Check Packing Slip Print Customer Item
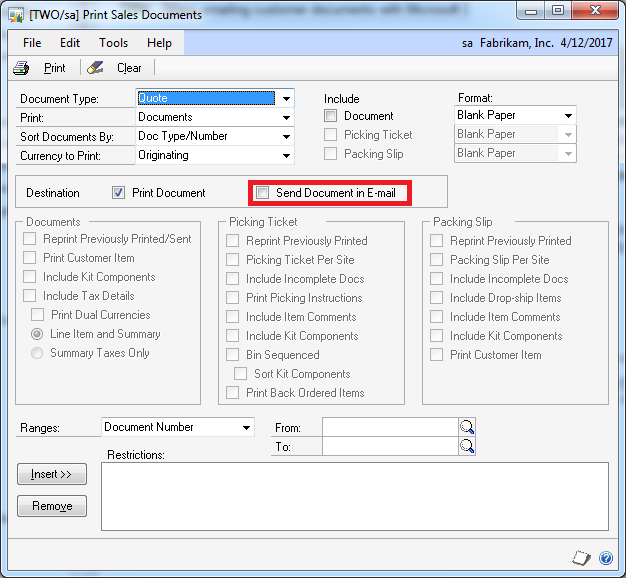Viewport: 626px width, 578px height. [x=437, y=354]
